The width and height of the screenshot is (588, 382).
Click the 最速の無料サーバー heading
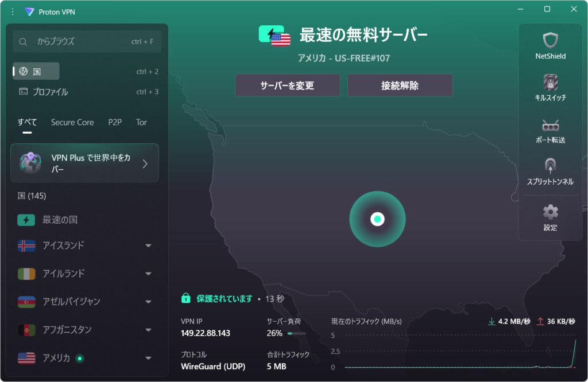click(x=363, y=35)
